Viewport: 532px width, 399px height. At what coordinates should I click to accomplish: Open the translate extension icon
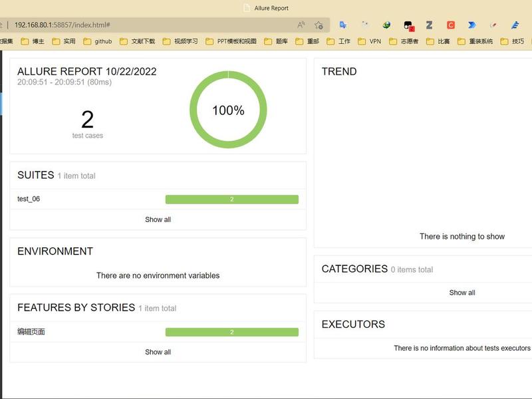click(x=343, y=25)
